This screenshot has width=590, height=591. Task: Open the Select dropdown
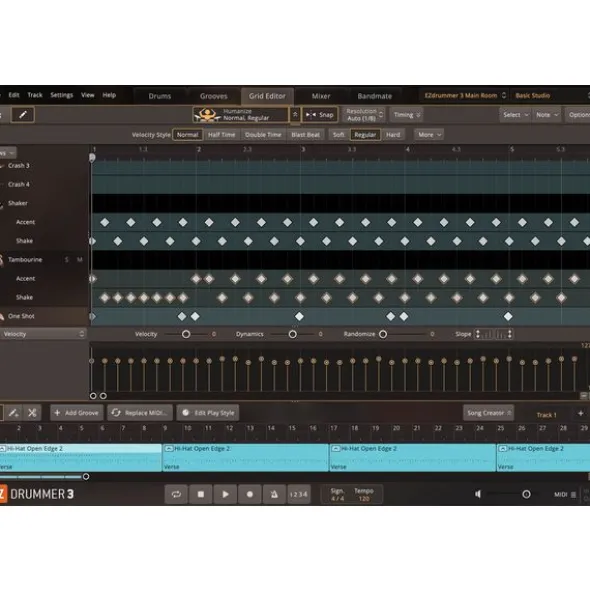point(515,115)
